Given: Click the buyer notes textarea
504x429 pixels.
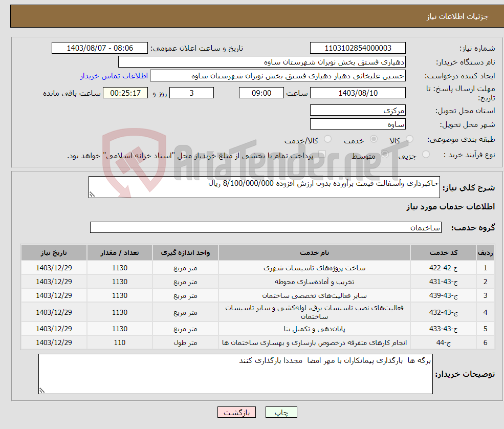Looking at the screenshot, I should coord(235,374).
